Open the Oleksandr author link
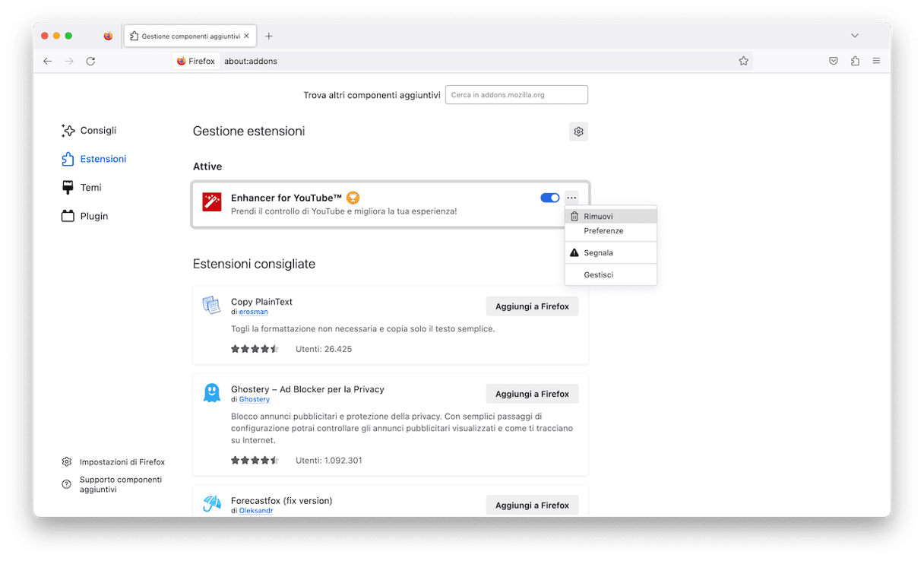Viewport: 924px width, 561px height. pos(256,511)
